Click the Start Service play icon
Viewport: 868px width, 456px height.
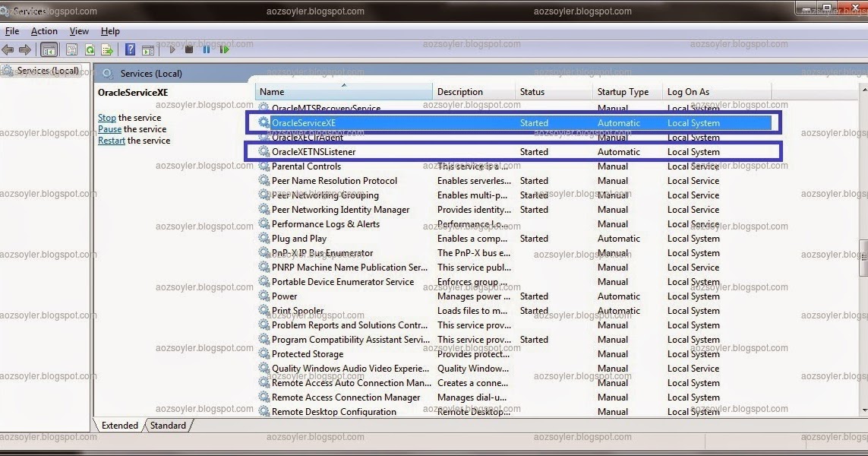[x=172, y=50]
